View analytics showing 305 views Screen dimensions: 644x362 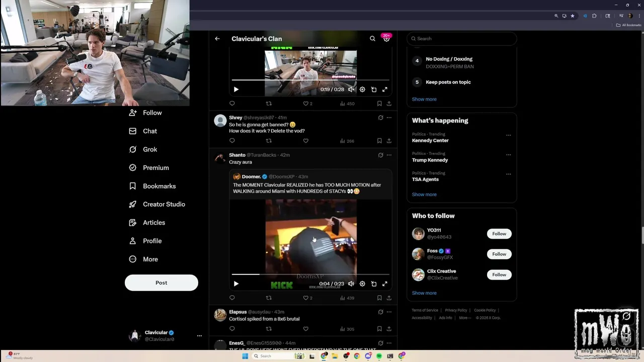click(347, 329)
